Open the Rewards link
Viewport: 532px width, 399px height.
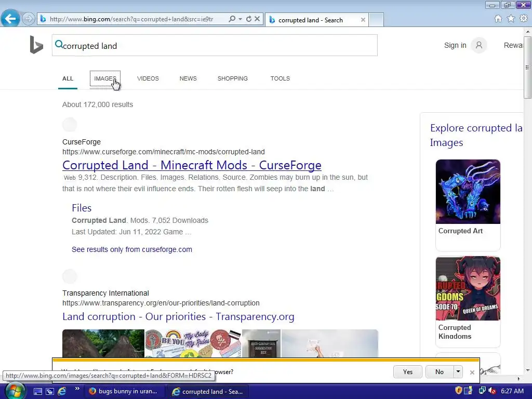coord(513,45)
